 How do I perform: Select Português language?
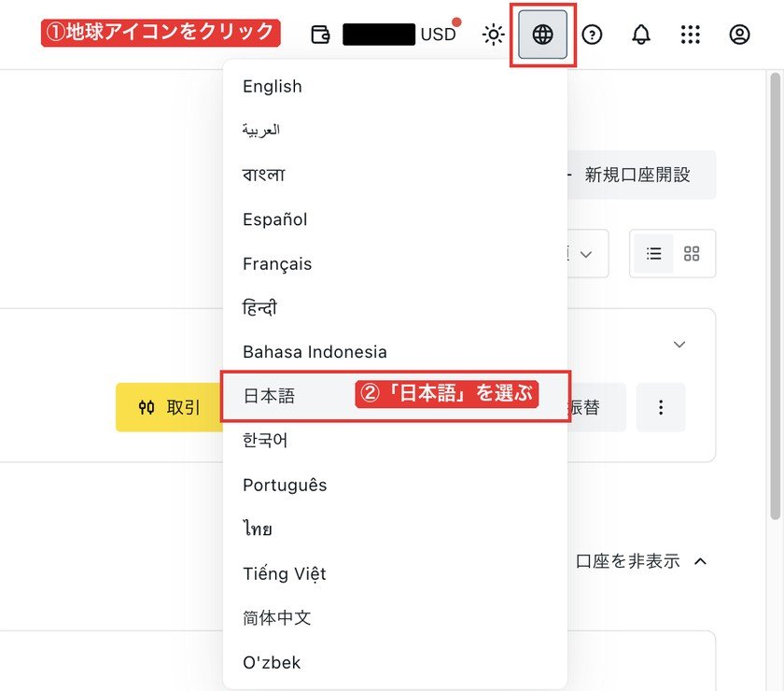pyautogui.click(x=395, y=485)
